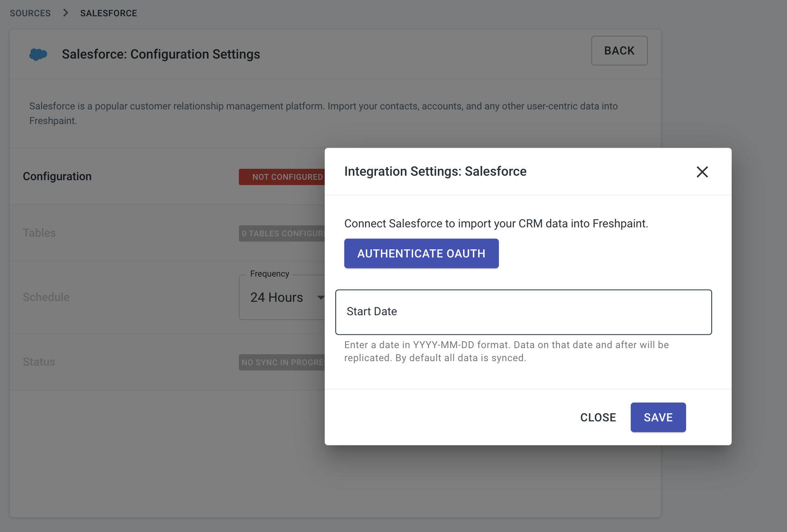Click the 0 Tables Configured badge
The image size is (787, 532).
[282, 233]
